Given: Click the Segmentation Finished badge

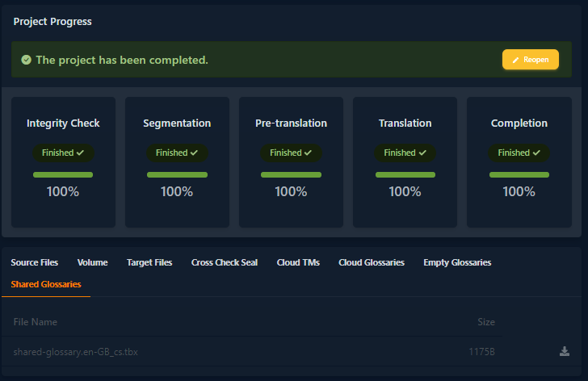Looking at the screenshot, I should click(x=177, y=153).
